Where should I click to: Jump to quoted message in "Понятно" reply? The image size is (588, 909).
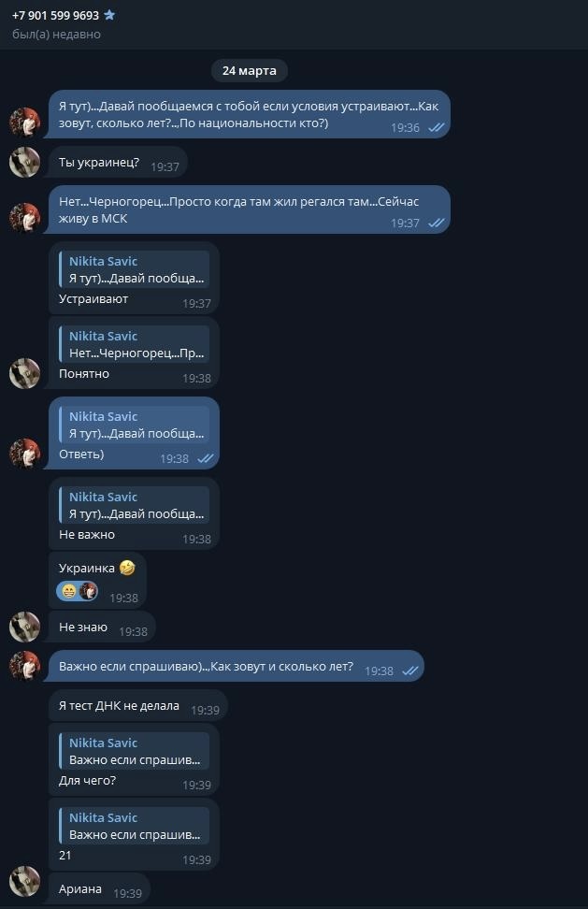click(x=134, y=345)
